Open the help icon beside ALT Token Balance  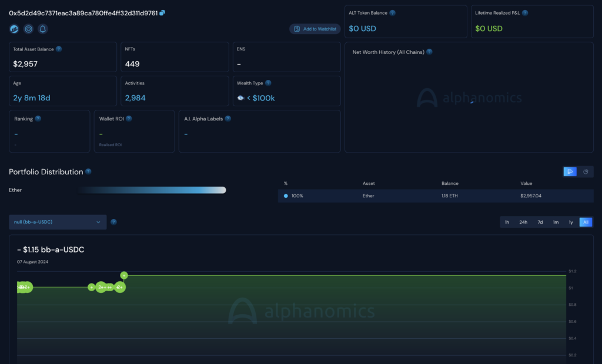(392, 13)
